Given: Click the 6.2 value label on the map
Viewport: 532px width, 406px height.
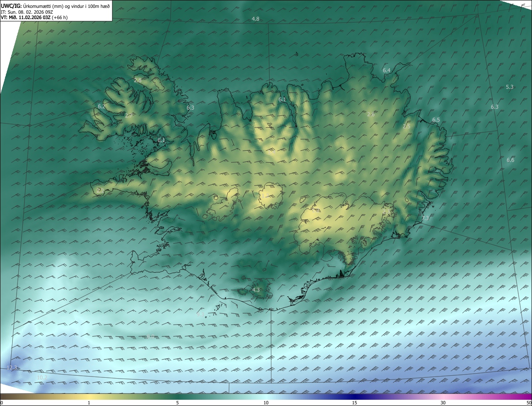Looking at the screenshot, I should point(101,107).
